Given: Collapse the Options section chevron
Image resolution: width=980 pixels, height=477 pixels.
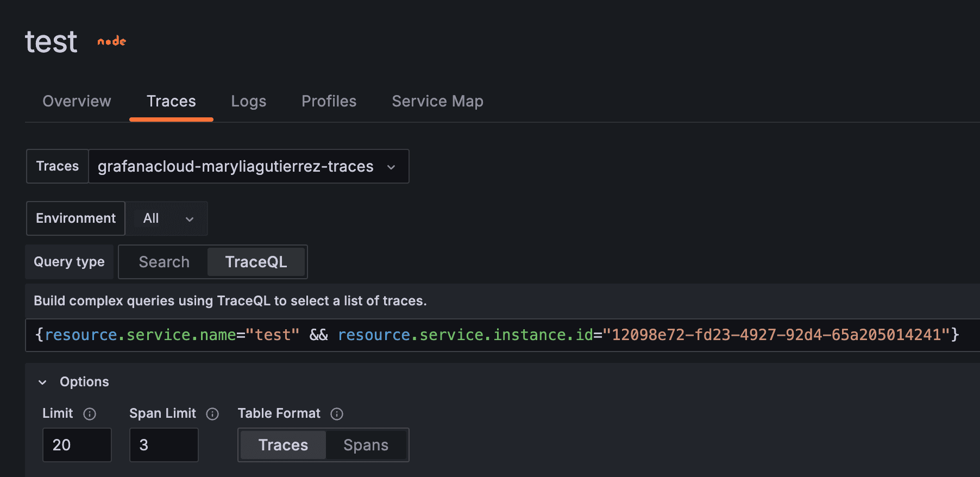Looking at the screenshot, I should click(42, 382).
